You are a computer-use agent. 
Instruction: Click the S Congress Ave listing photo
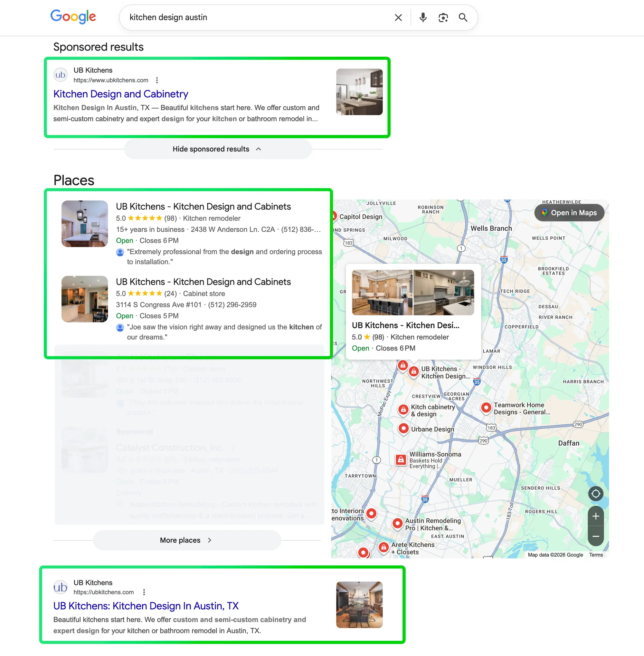(x=85, y=299)
